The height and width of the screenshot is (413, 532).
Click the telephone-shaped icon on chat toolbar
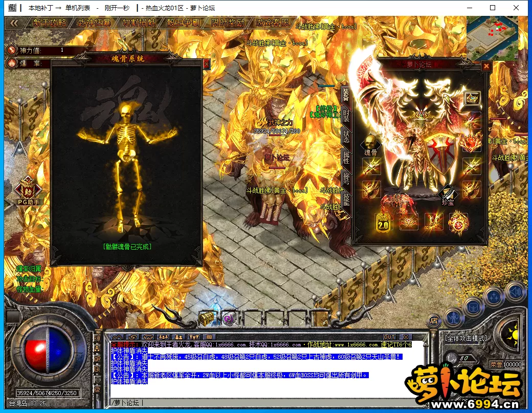click(x=148, y=337)
